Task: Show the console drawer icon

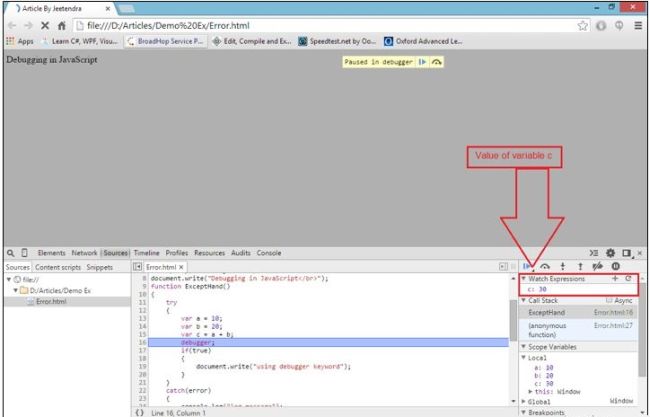Action: click(x=594, y=253)
